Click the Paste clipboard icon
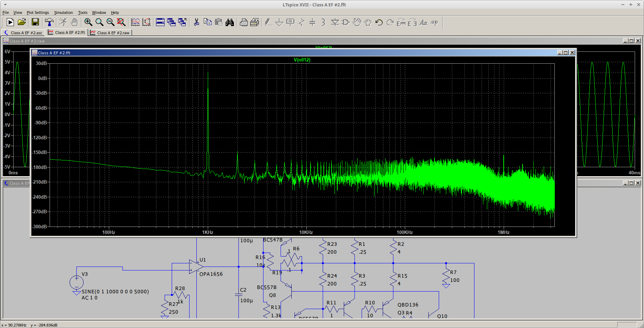 (x=219, y=22)
